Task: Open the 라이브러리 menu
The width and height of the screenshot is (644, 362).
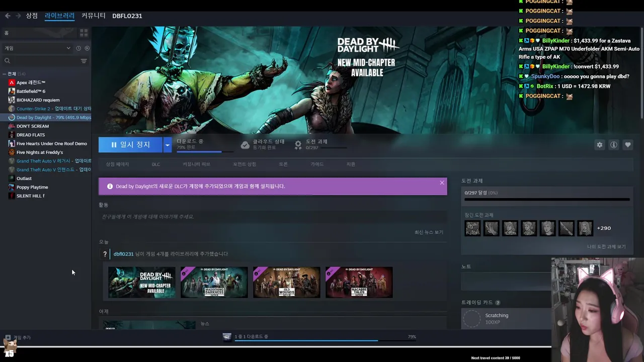Action: [x=59, y=16]
